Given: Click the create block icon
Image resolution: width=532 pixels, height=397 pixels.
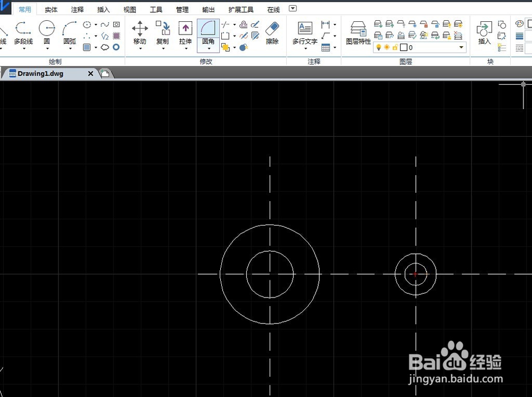Looking at the screenshot, I should [502, 24].
